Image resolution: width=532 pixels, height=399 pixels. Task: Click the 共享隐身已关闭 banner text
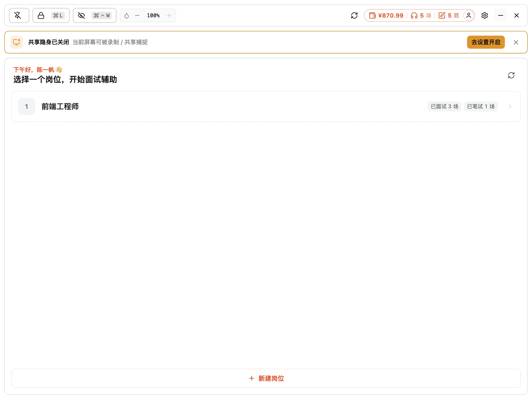tap(49, 42)
